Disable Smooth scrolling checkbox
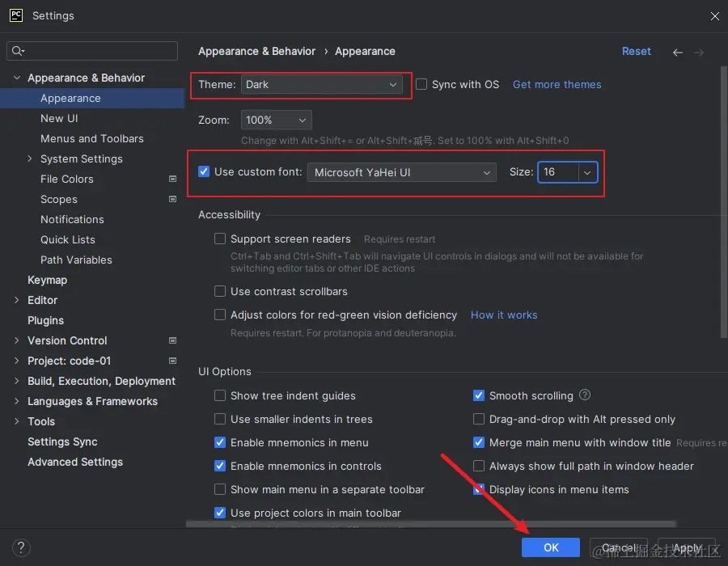 [x=479, y=395]
